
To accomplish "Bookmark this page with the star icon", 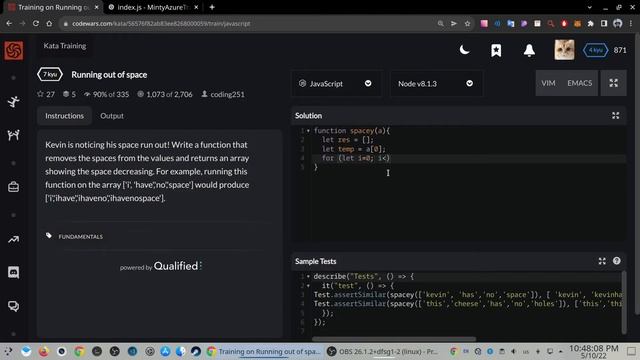I will (x=467, y=24).
